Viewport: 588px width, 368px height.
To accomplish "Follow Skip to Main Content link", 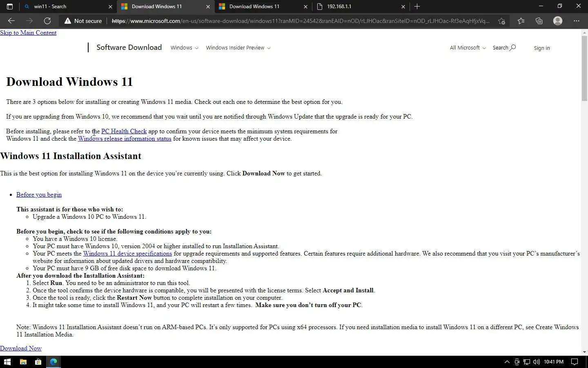I will coord(28,33).
